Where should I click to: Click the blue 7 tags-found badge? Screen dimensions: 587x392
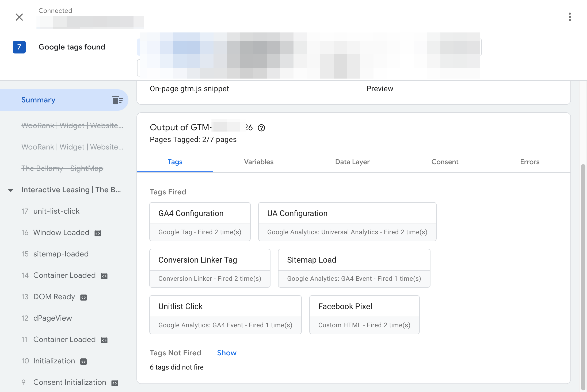click(x=19, y=47)
